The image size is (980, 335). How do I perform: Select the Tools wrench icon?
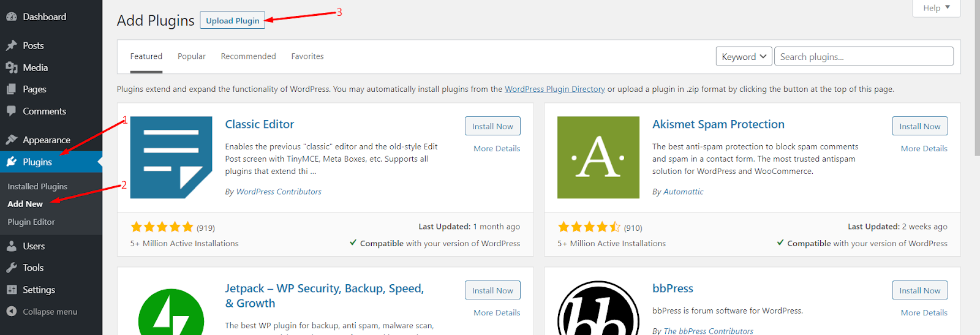pyautogui.click(x=11, y=268)
